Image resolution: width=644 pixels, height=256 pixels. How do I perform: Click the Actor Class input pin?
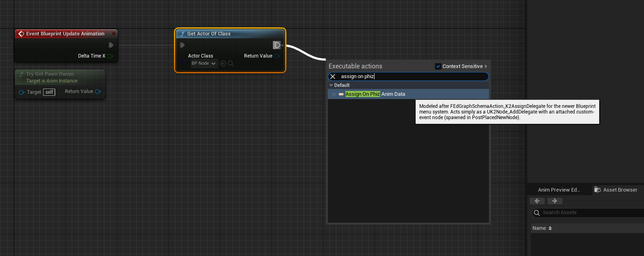[x=182, y=61]
